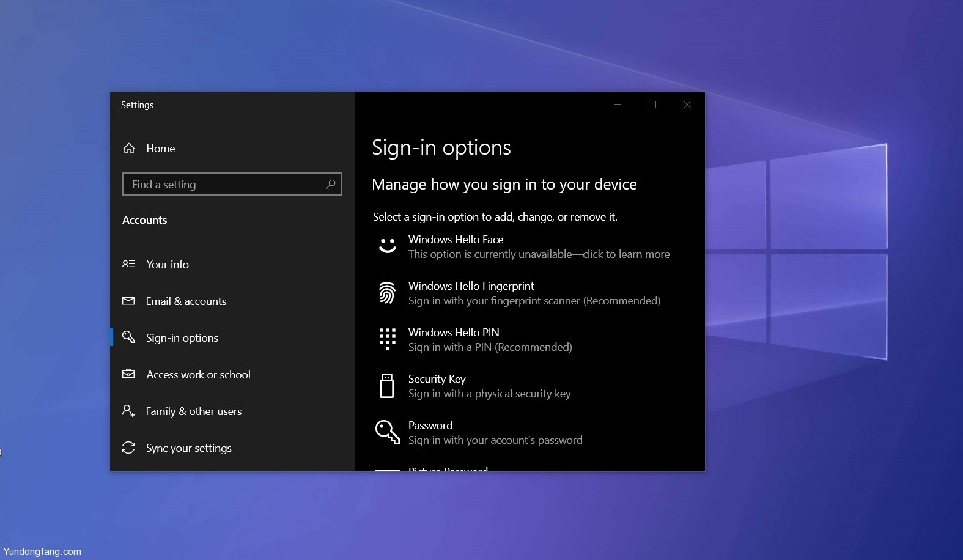The height and width of the screenshot is (560, 963).
Task: Click the Windows Hello PIN keypad icon
Action: [387, 339]
